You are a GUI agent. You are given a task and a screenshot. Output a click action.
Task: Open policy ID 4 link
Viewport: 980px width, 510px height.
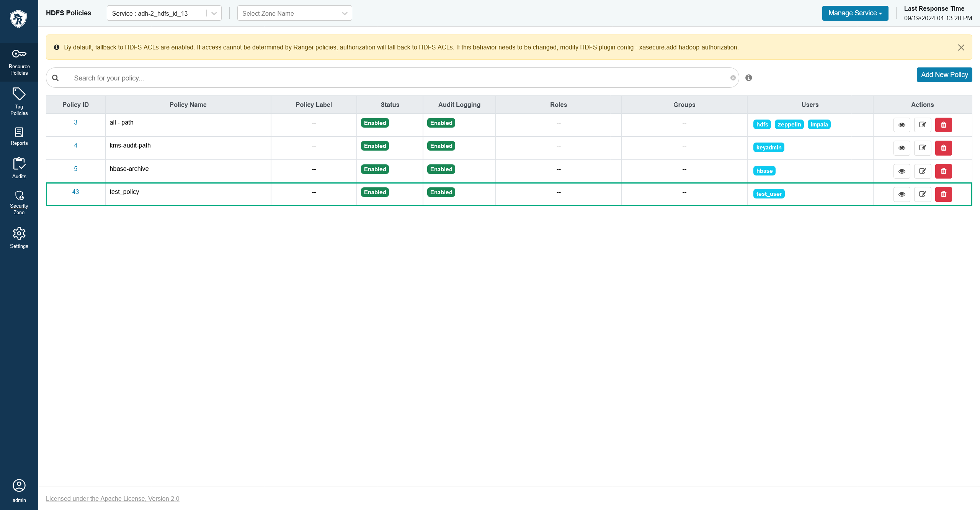coord(75,146)
